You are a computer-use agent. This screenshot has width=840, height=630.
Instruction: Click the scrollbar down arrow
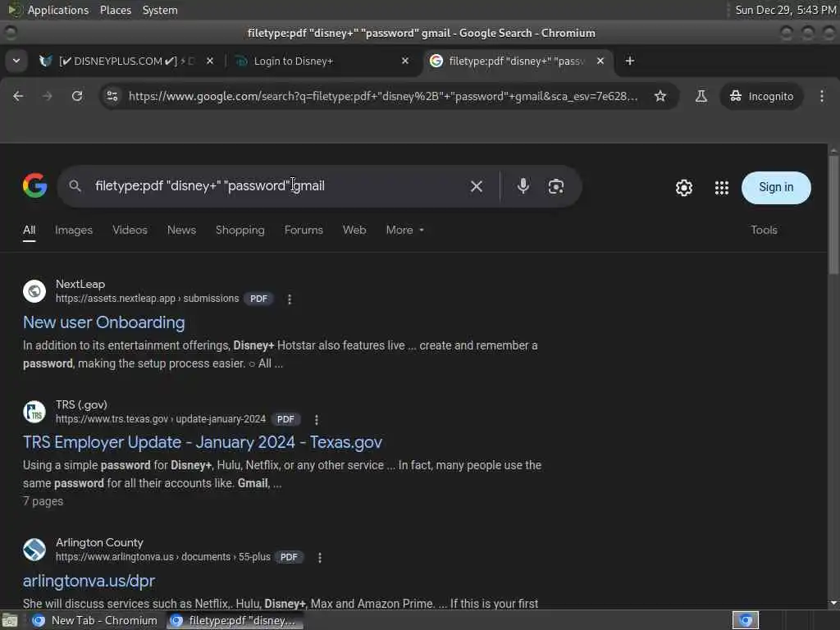(833, 603)
